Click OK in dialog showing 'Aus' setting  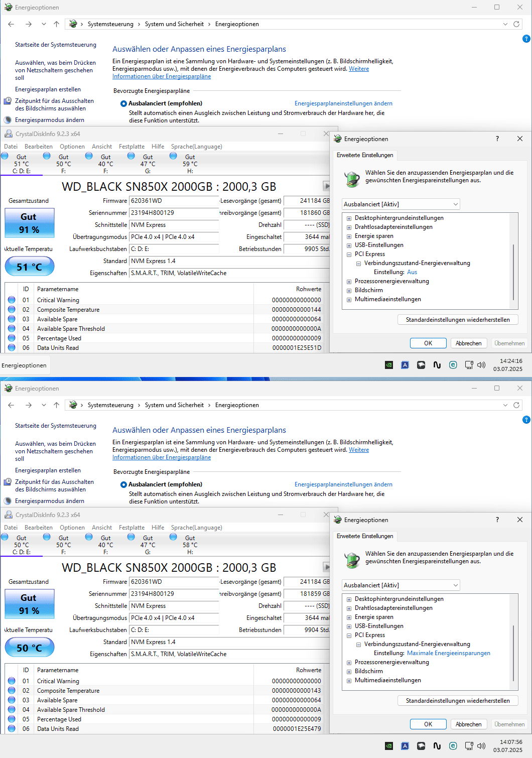click(428, 343)
